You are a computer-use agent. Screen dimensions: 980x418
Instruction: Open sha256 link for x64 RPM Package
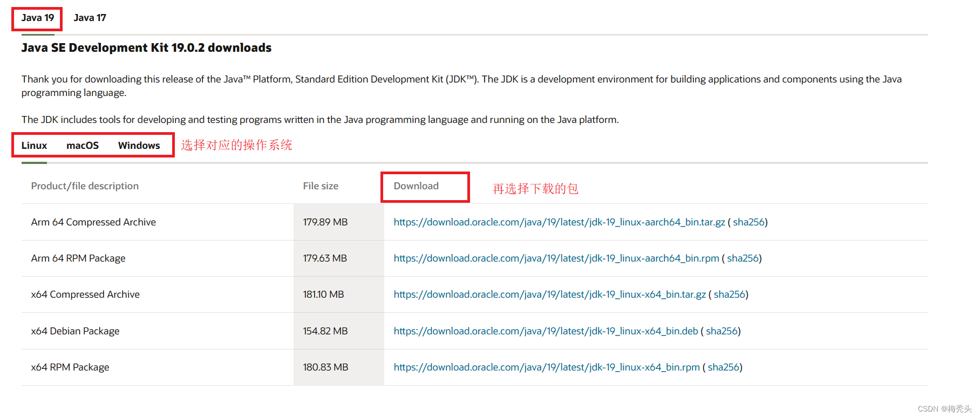click(724, 367)
